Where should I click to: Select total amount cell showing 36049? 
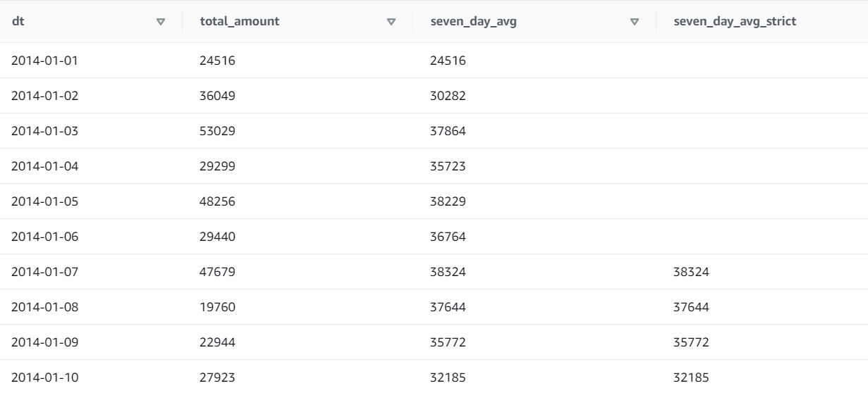click(x=217, y=96)
